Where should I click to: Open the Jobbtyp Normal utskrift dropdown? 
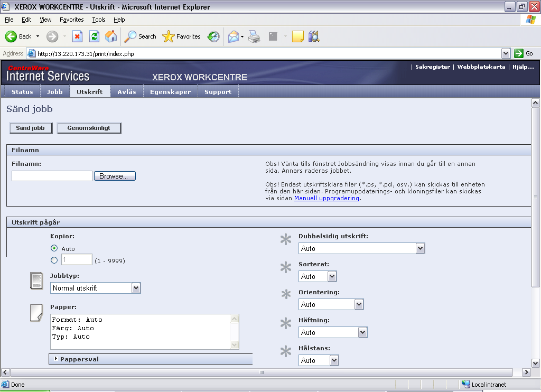click(x=95, y=288)
